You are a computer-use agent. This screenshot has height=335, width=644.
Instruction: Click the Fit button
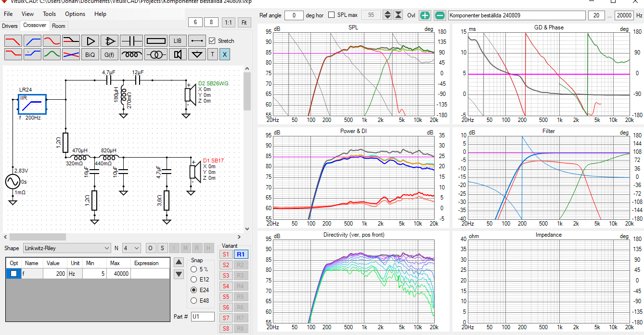click(244, 22)
